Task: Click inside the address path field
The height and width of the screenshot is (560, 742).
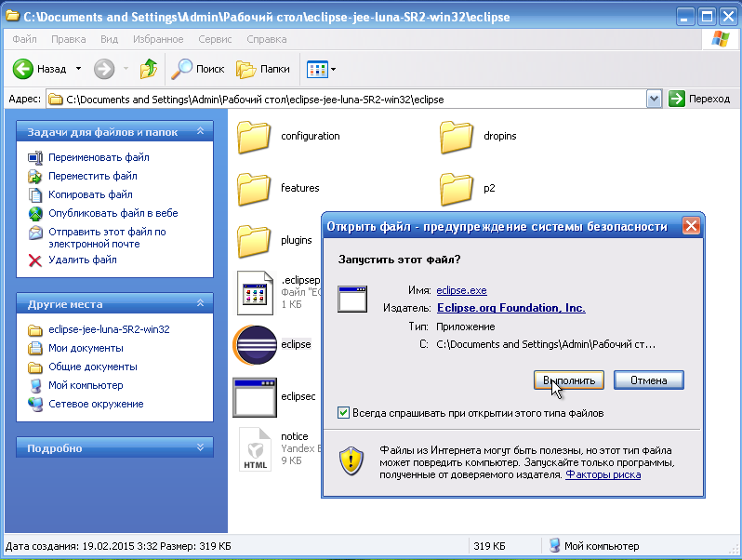Action: click(x=348, y=100)
